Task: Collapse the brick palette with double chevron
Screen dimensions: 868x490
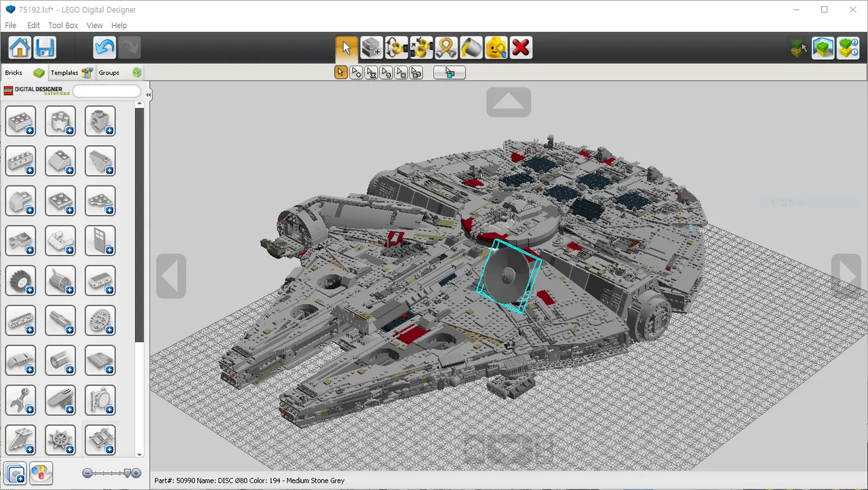Action: tap(148, 94)
